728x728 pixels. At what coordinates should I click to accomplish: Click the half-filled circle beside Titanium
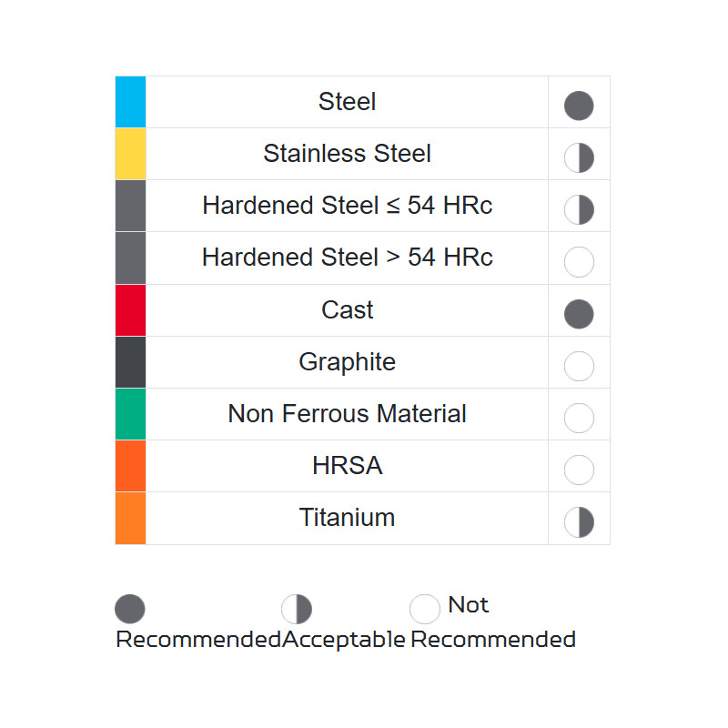coord(579,522)
